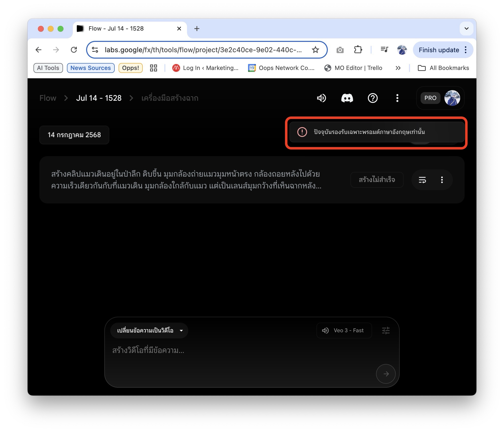Open the help question mark icon
The height and width of the screenshot is (432, 504).
[x=373, y=98]
